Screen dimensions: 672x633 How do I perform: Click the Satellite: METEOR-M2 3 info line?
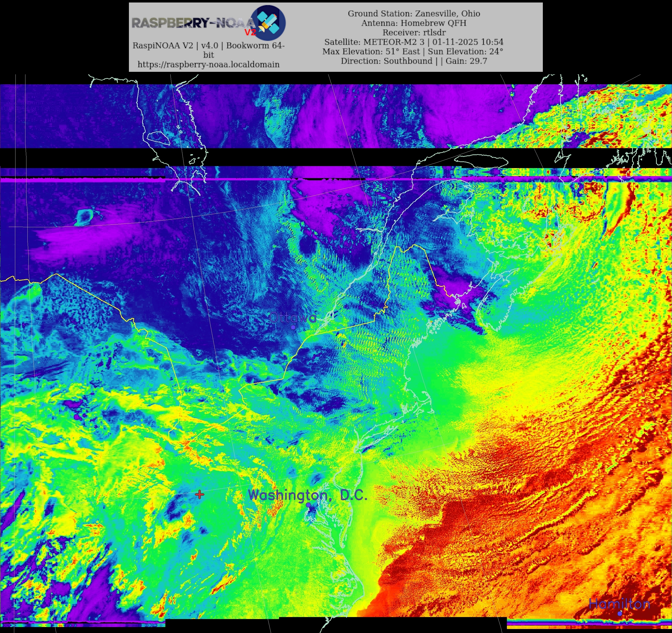(414, 42)
